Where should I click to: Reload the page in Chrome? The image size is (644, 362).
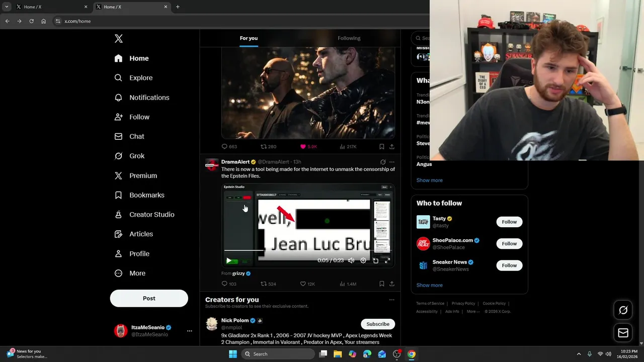(31, 21)
